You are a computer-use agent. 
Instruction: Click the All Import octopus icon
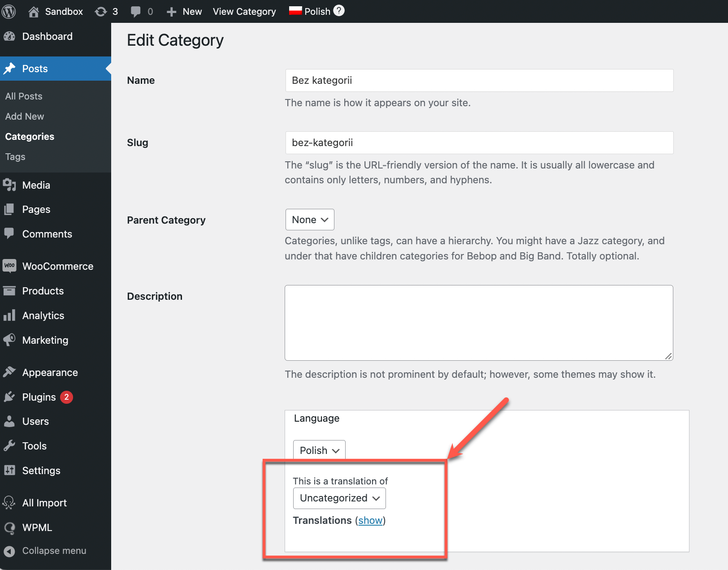coord(9,503)
